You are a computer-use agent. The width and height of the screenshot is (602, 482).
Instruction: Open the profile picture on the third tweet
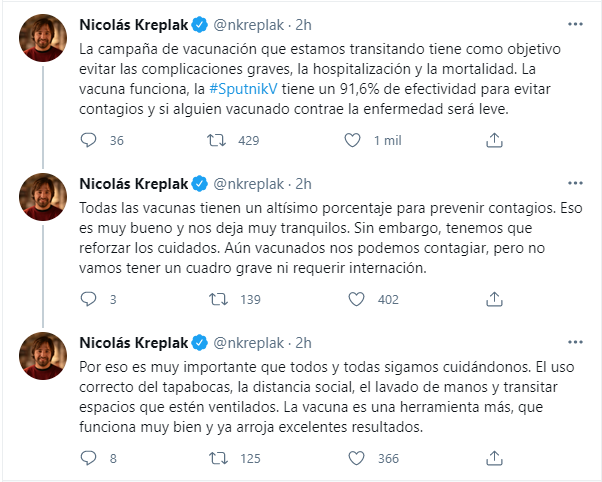[x=43, y=356]
